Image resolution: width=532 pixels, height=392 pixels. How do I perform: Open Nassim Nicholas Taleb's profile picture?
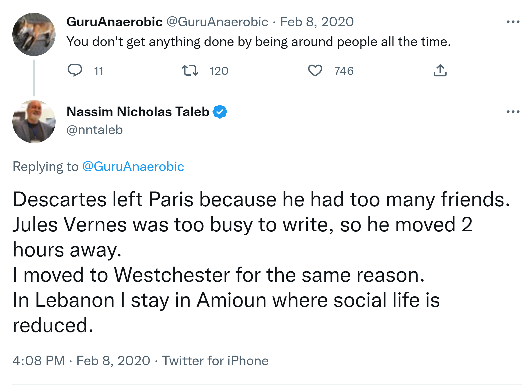tap(34, 122)
